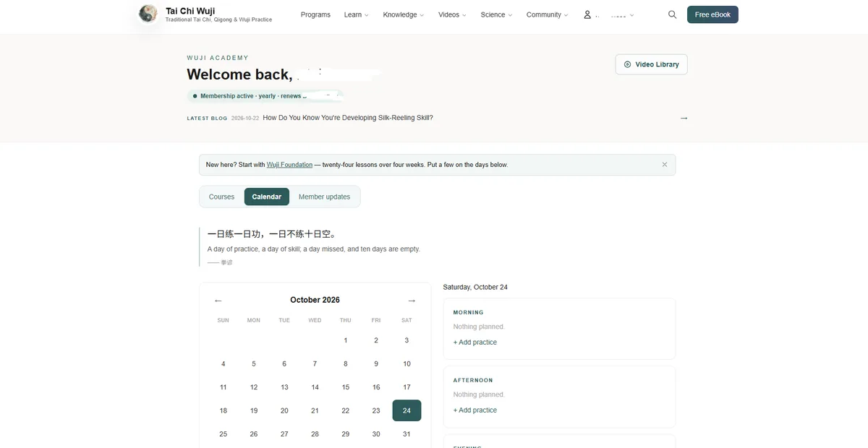Select the Calendar tab
This screenshot has height=448, width=868.
point(267,197)
